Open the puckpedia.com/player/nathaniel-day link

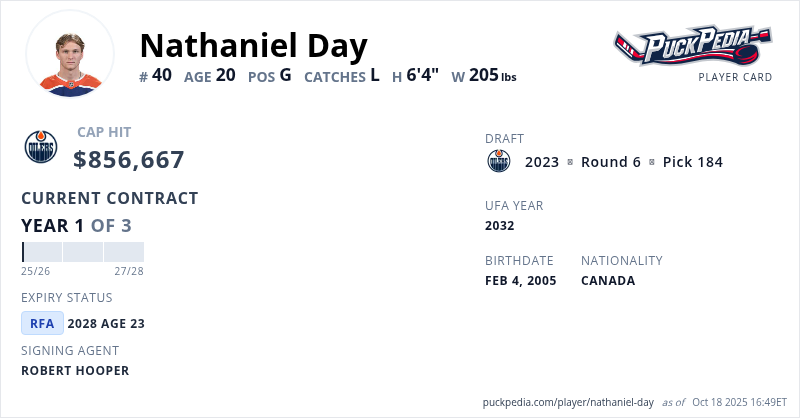(x=568, y=402)
